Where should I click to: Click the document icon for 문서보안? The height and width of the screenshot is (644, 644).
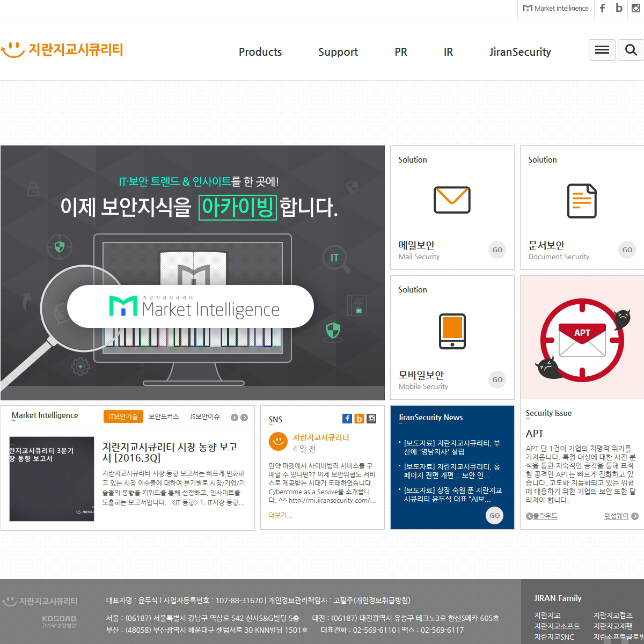pyautogui.click(x=582, y=201)
